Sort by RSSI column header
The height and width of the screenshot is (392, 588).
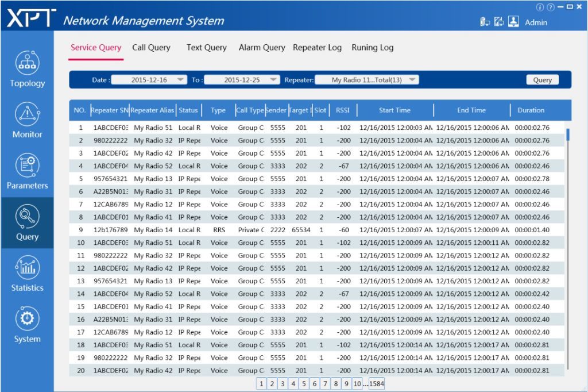coord(343,110)
